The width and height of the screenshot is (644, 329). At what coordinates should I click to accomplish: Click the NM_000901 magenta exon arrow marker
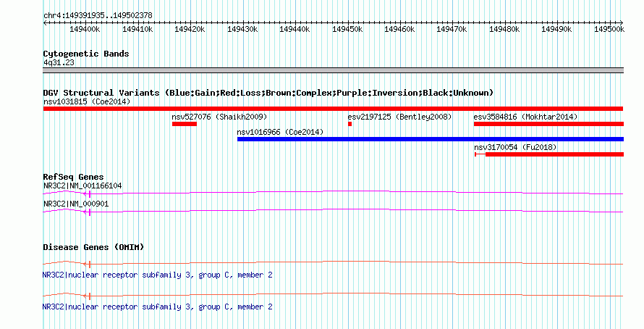pos(87,212)
